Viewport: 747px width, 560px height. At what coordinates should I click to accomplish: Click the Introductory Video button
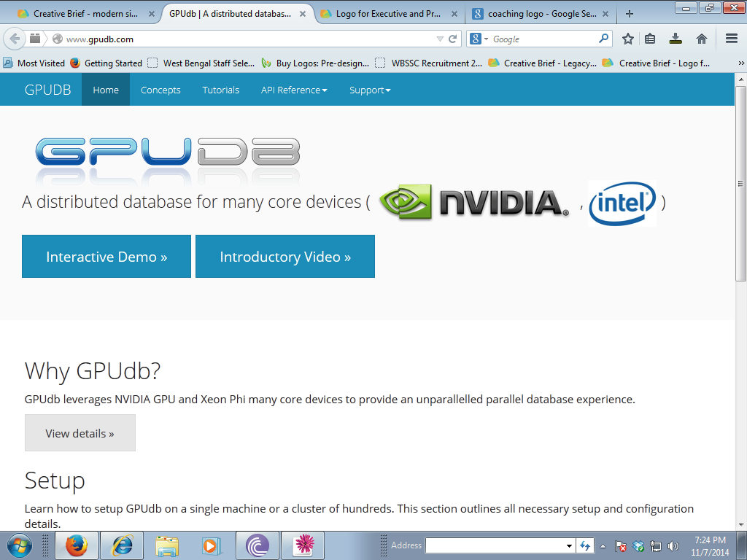285,257
